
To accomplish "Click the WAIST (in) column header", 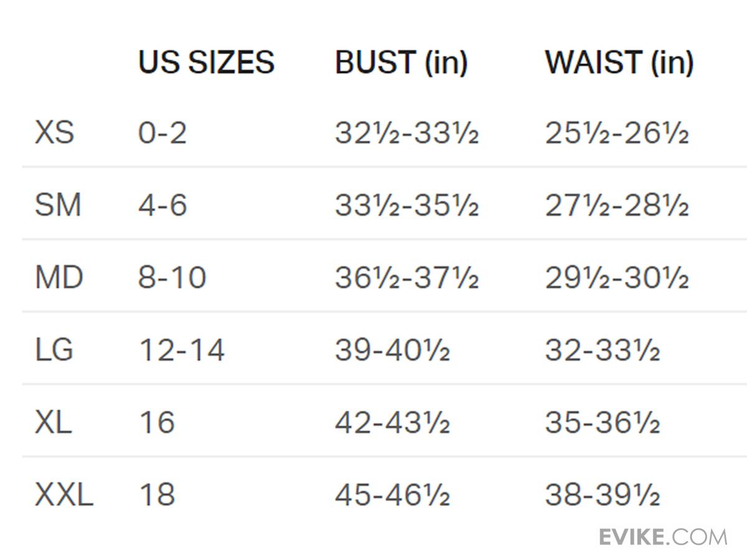I will 619,62.
